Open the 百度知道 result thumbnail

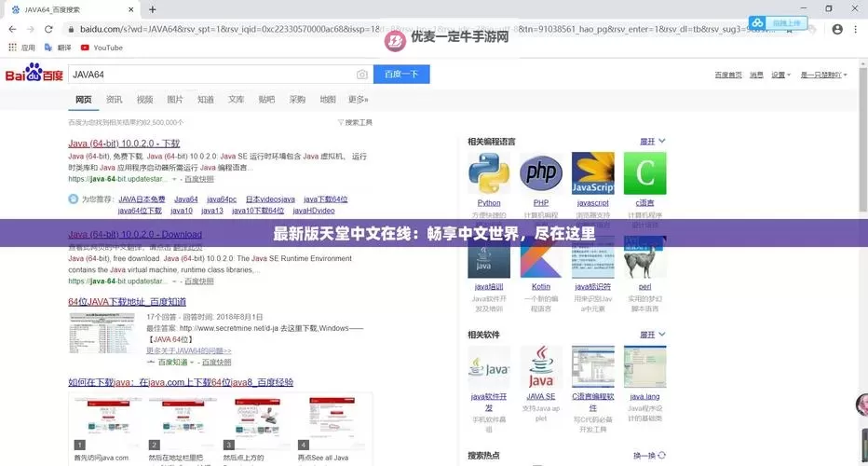click(102, 333)
